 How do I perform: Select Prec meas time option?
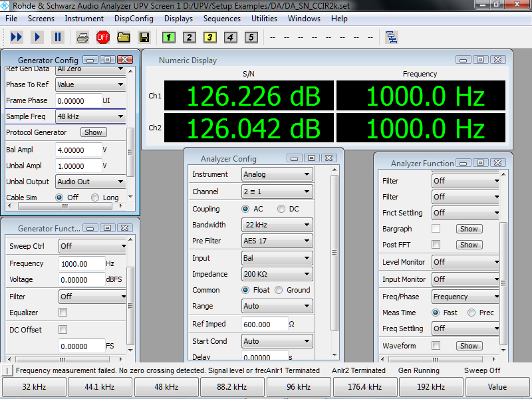471,313
